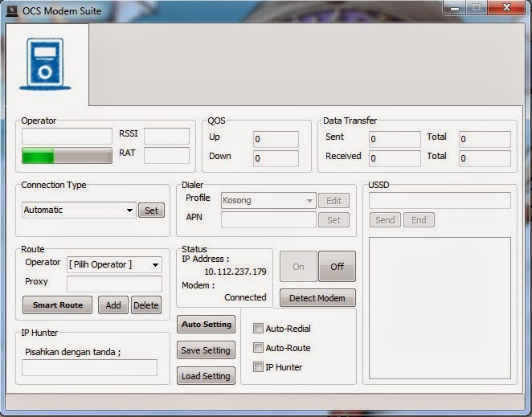Click the QOS Up value field
Viewport: 532px width, 417px height.
coord(276,139)
